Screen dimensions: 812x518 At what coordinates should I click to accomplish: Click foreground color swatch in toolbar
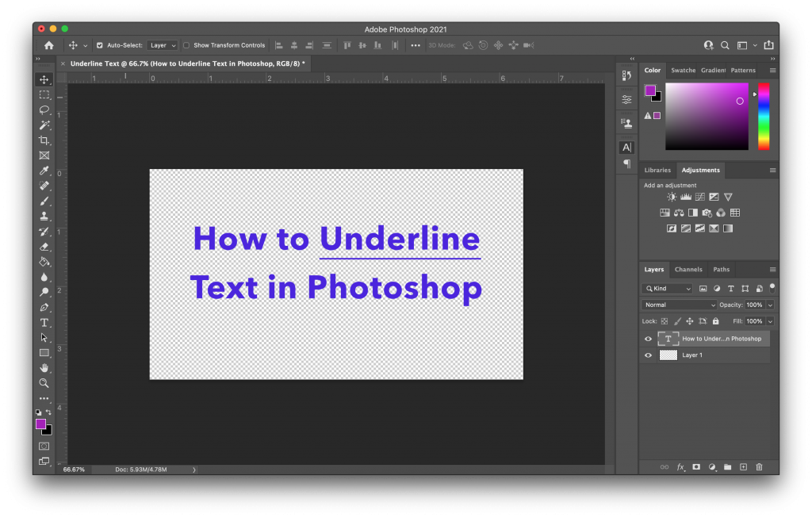coord(40,424)
